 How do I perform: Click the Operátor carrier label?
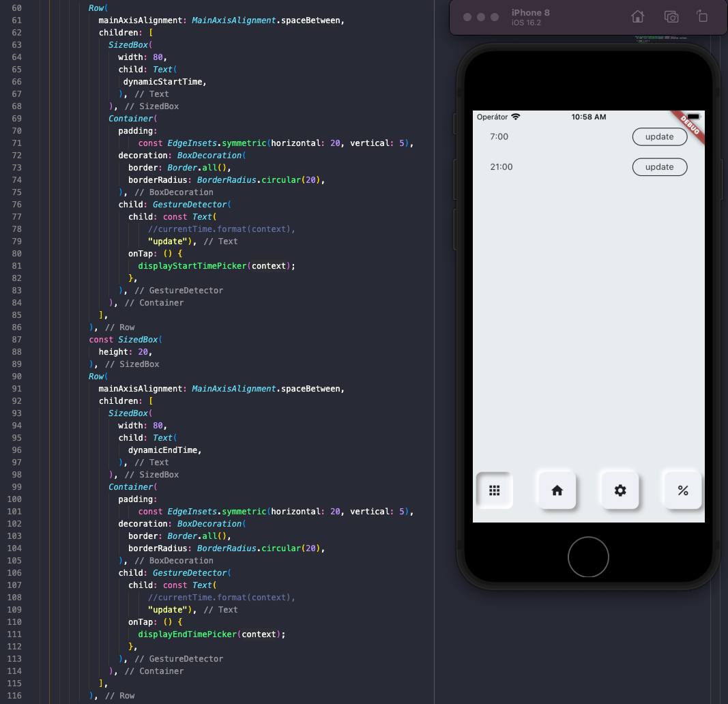click(493, 117)
